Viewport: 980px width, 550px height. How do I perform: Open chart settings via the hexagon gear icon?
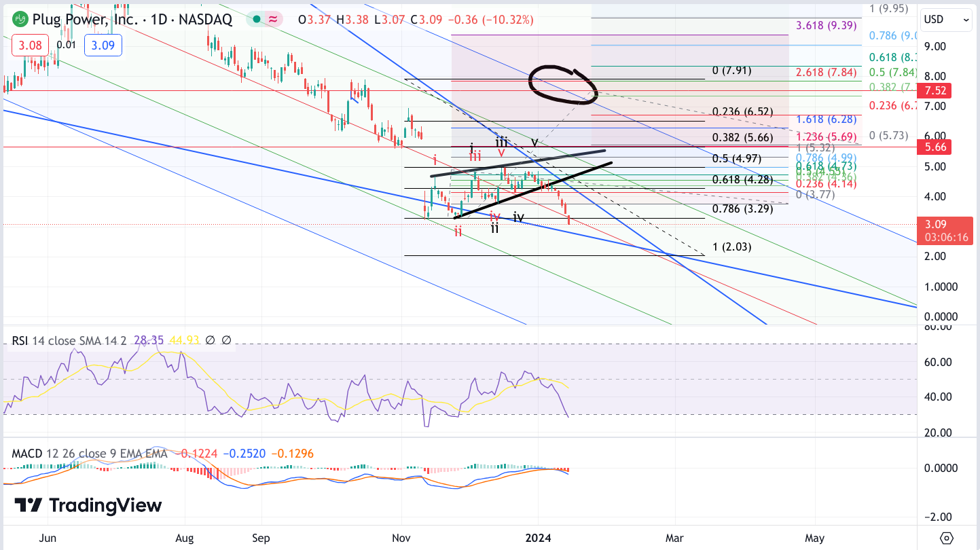pos(947,538)
